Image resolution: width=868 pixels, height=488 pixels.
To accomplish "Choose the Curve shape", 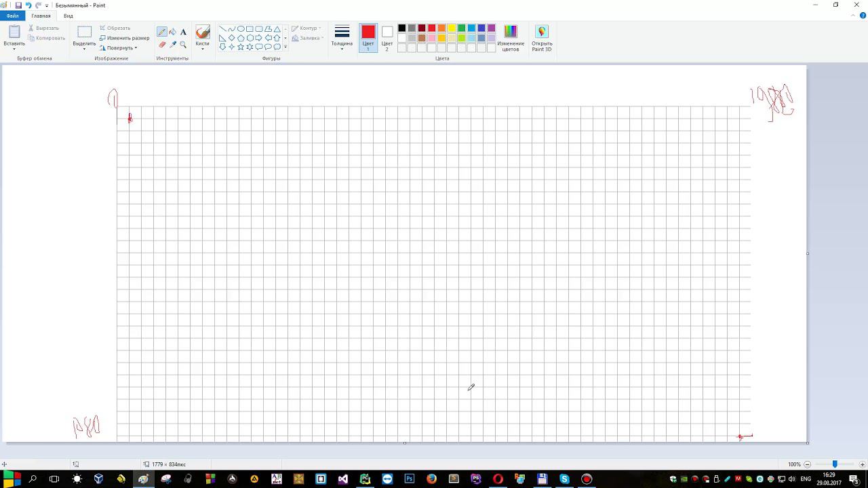I will [231, 29].
